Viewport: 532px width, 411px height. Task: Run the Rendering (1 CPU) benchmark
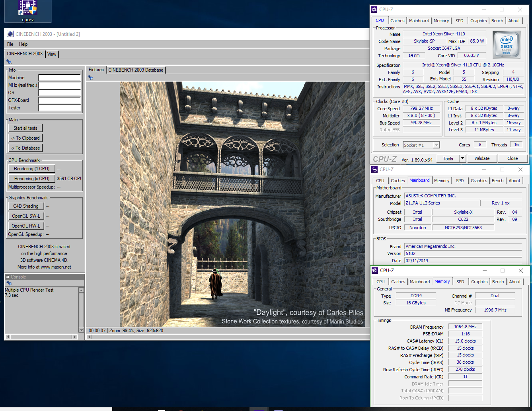point(32,169)
